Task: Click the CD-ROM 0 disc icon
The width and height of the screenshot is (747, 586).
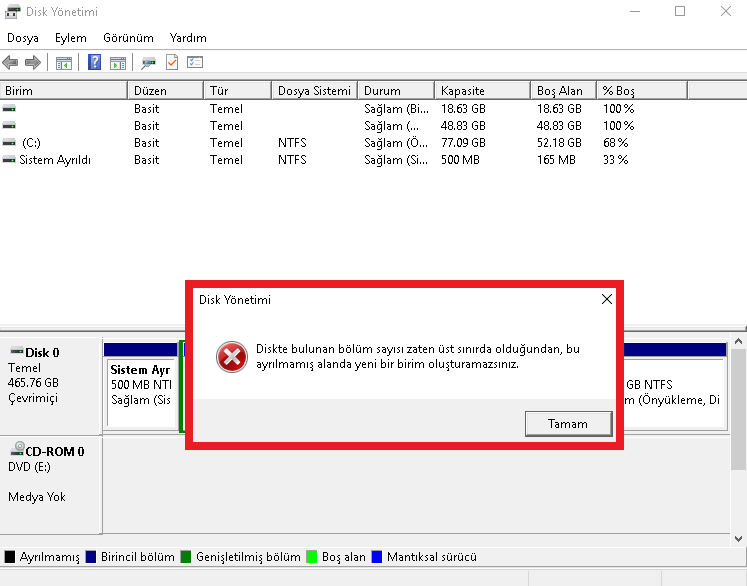Action: point(17,448)
